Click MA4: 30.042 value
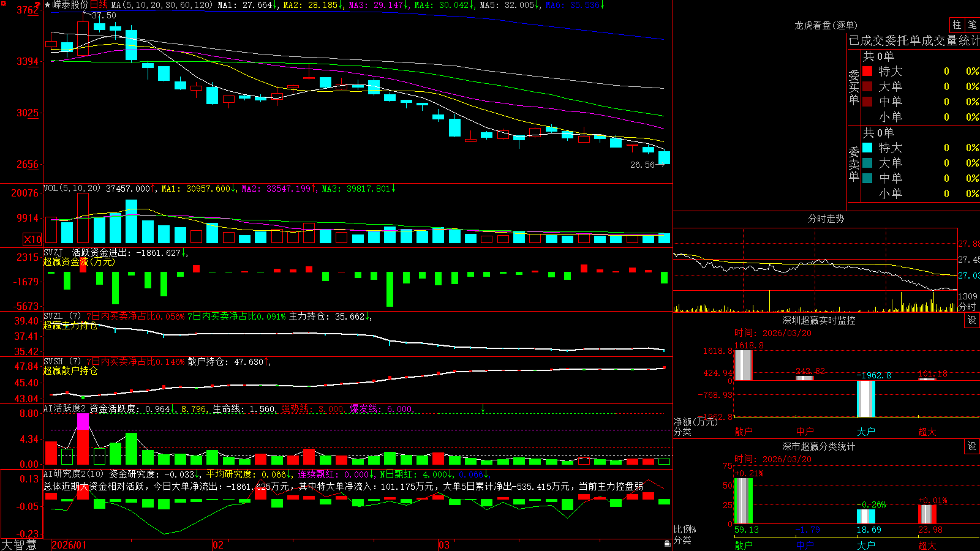The image size is (980, 551). 442,5
